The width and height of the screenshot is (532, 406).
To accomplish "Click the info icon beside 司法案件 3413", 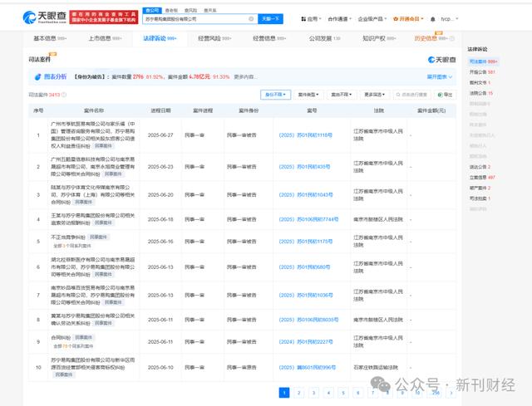I will (x=64, y=95).
